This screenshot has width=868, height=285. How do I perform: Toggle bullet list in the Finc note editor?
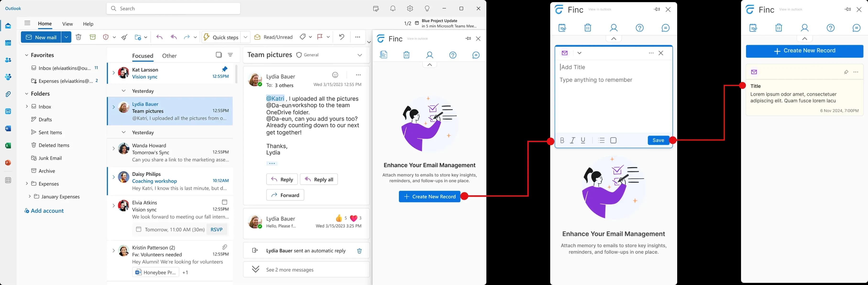[601, 140]
